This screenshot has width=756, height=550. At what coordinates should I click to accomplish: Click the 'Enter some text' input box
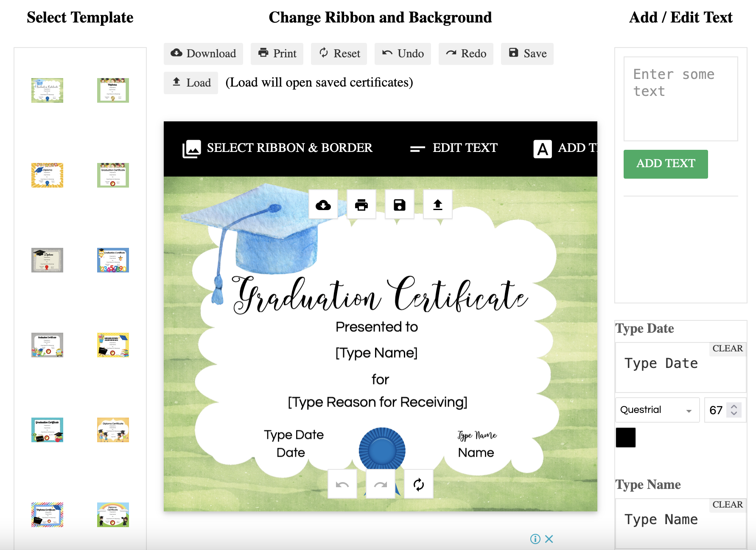tap(680, 98)
